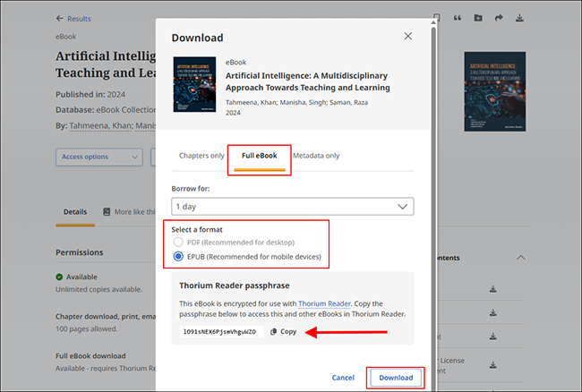
Task: Open More like this tab
Action: point(130,212)
